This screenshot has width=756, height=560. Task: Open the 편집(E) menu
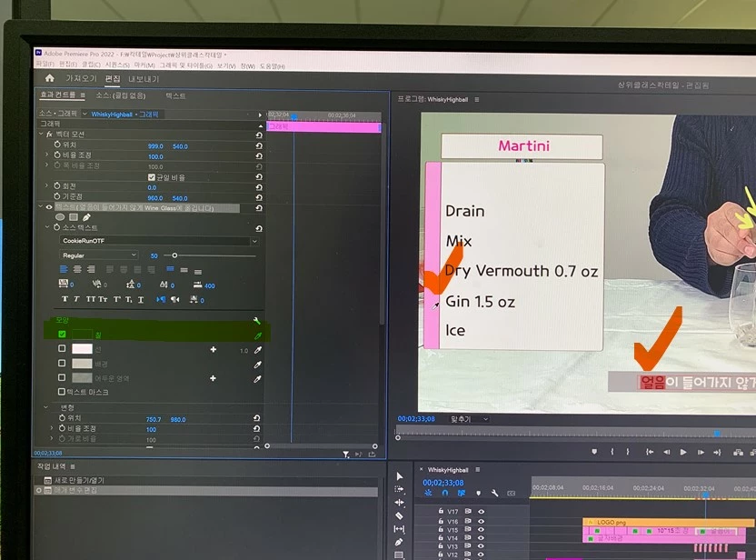[x=67, y=64]
